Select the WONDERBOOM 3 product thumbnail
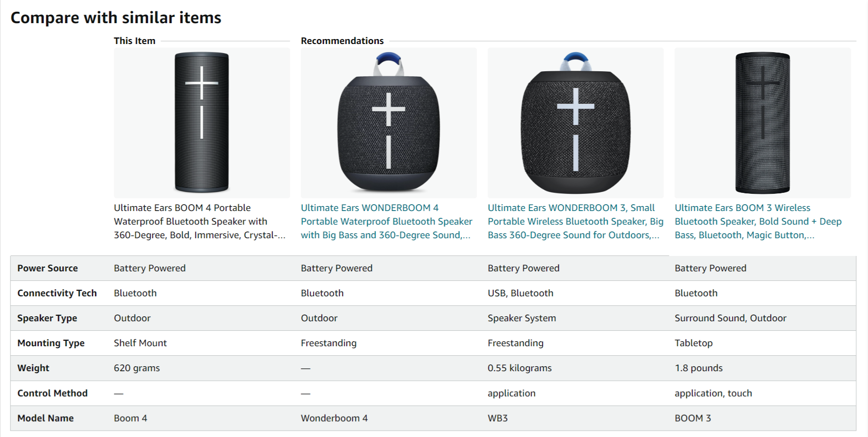The width and height of the screenshot is (868, 437). [575, 123]
